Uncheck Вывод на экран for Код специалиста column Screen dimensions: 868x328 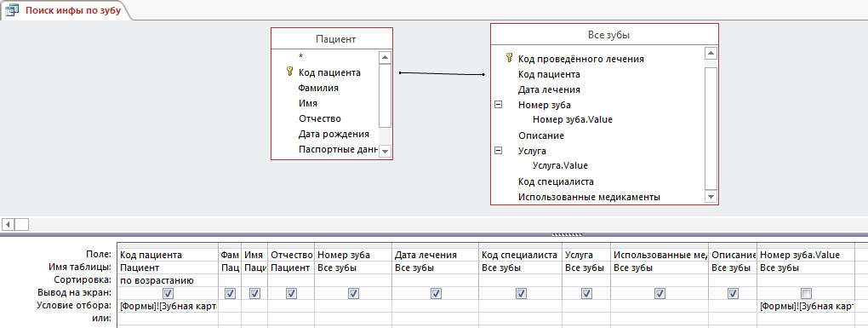[520, 293]
